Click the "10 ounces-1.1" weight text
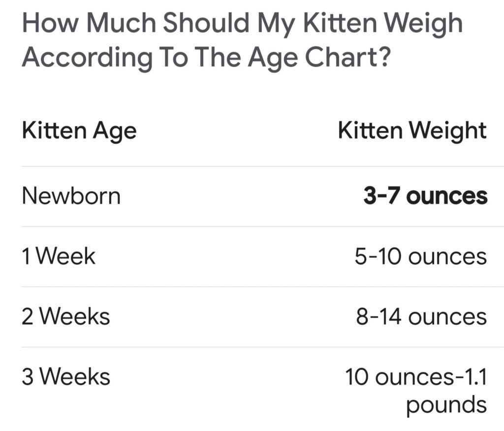This screenshot has height=431, width=504. click(x=416, y=377)
